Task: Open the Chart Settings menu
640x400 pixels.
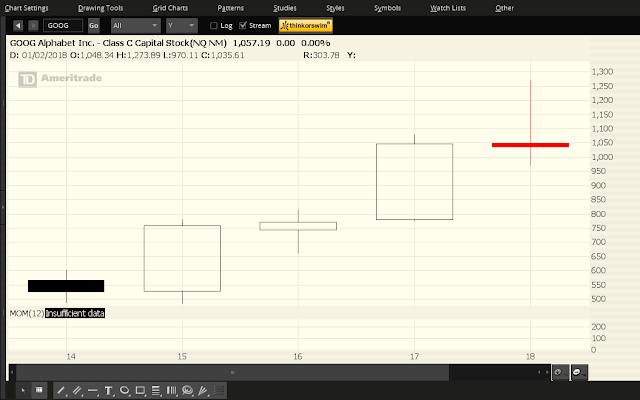Action: tap(27, 8)
